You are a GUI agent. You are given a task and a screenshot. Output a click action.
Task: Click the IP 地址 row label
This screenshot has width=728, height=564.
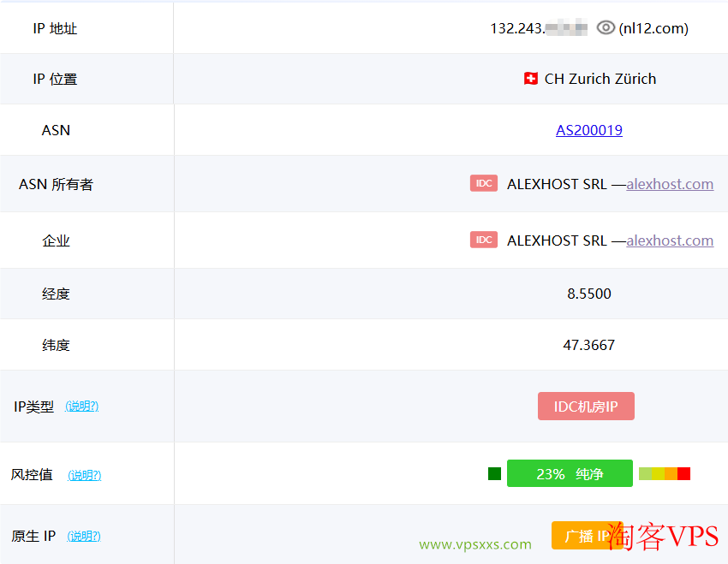pos(55,29)
